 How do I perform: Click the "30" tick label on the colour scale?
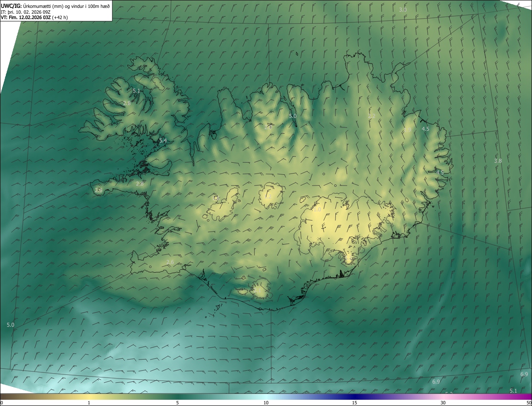(443, 403)
